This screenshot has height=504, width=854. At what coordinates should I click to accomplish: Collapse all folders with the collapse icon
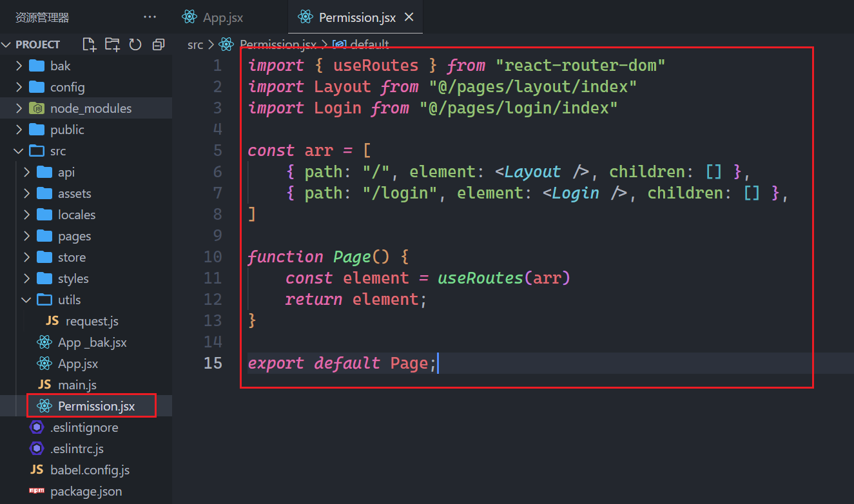coord(158,44)
